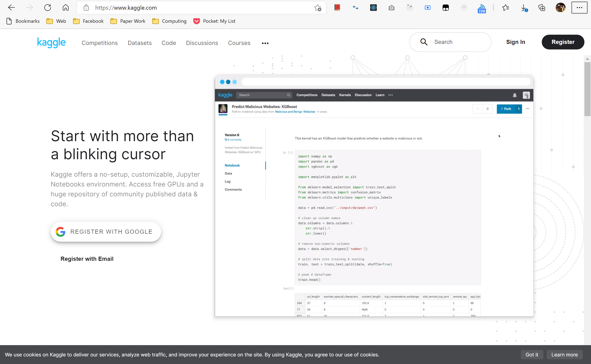Screen dimensions: 591x364
Task: Expand the three-dot more menu in Kaggle nav
Action: point(265,43)
